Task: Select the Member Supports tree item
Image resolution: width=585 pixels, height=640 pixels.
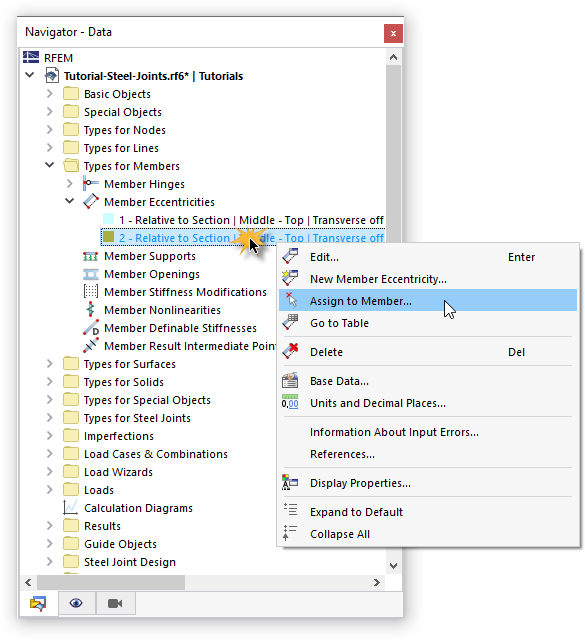Action: click(149, 256)
